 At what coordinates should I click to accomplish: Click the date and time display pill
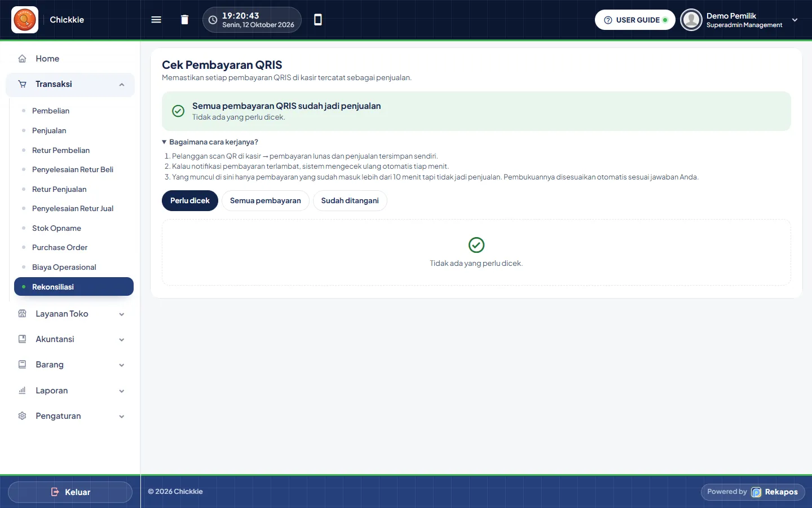pos(252,20)
